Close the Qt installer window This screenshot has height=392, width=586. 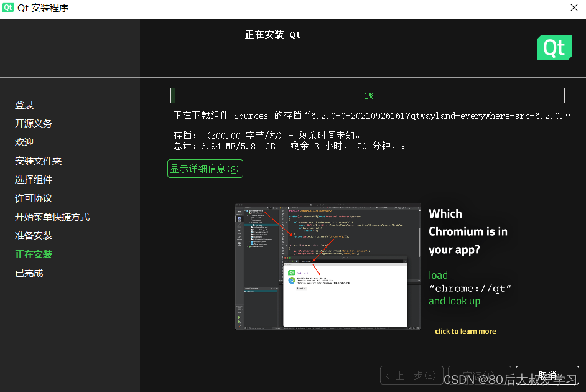tap(575, 8)
